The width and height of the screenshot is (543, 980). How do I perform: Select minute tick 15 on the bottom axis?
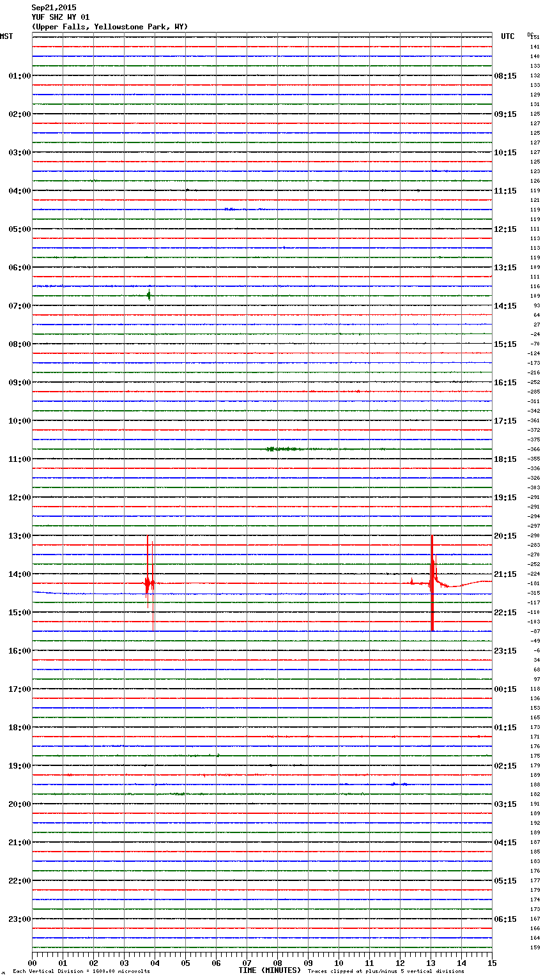tap(492, 963)
